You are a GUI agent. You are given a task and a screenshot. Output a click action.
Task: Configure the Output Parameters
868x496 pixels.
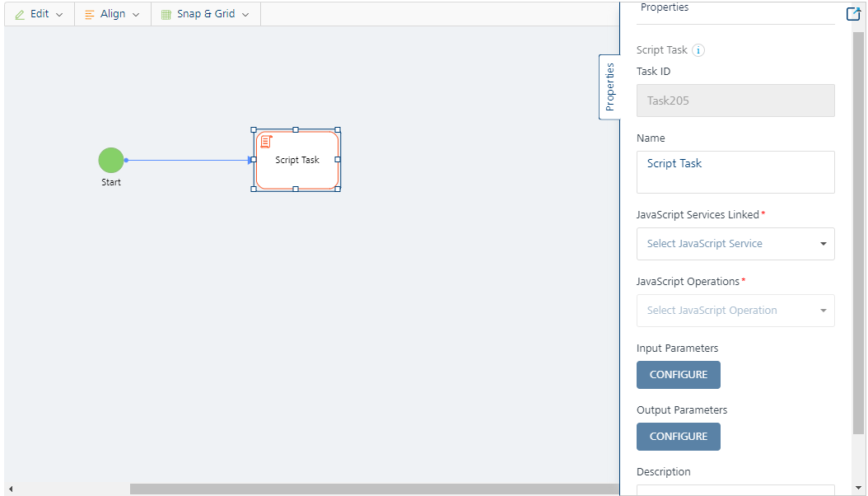678,437
